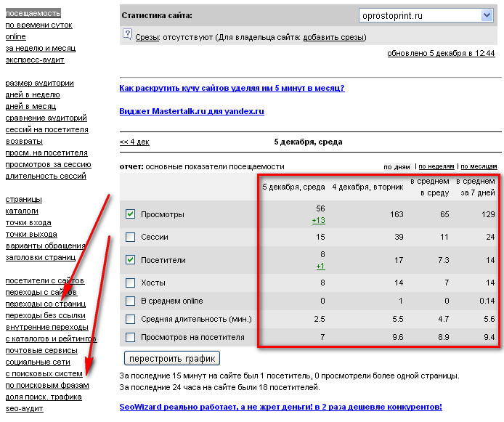Switch report to по неделям
504x422 pixels.
coord(436,166)
